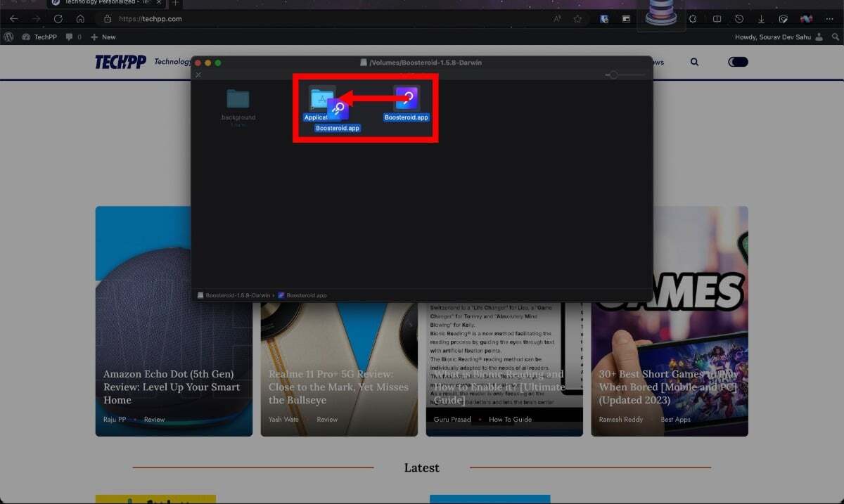Open the WordPress logo menu
Viewport: 844px width, 504px height.
[x=9, y=37]
